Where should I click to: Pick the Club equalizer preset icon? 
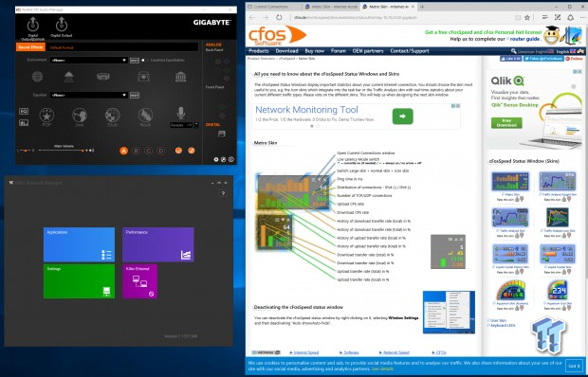pyautogui.click(x=113, y=115)
